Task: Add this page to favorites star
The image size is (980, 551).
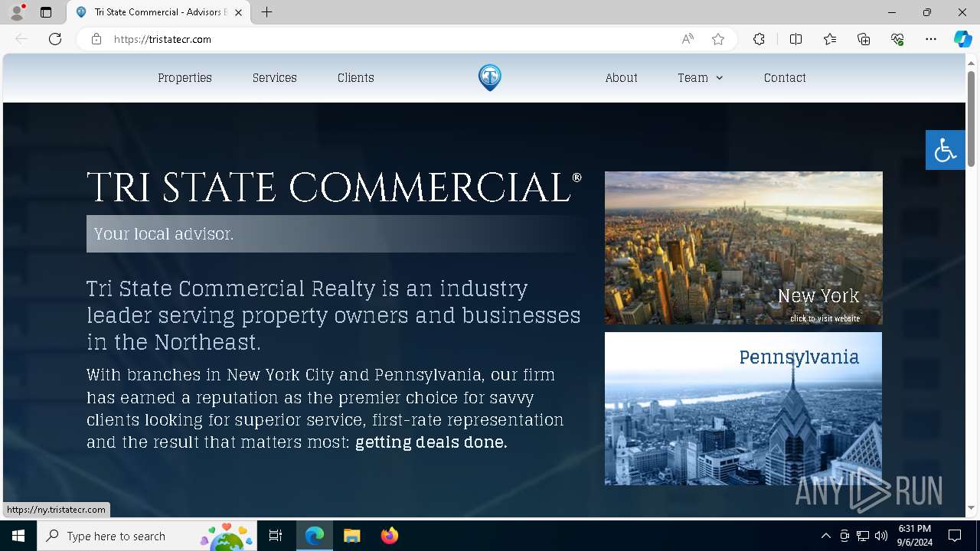Action: [x=718, y=39]
